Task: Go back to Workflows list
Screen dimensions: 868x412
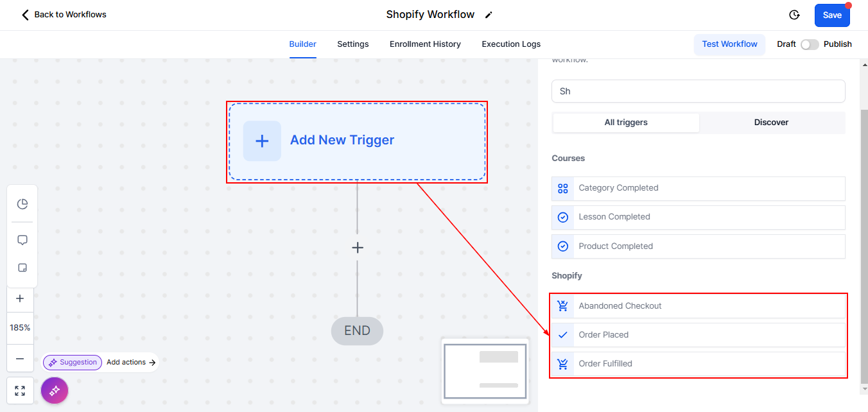Action: pos(64,15)
